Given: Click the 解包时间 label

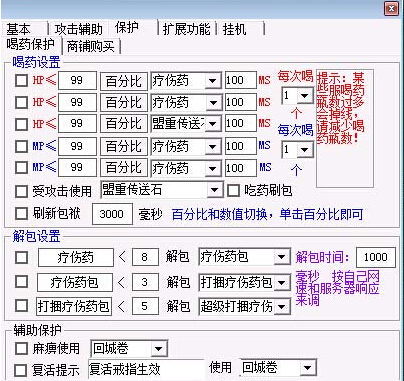Looking at the screenshot, I should point(322,257).
